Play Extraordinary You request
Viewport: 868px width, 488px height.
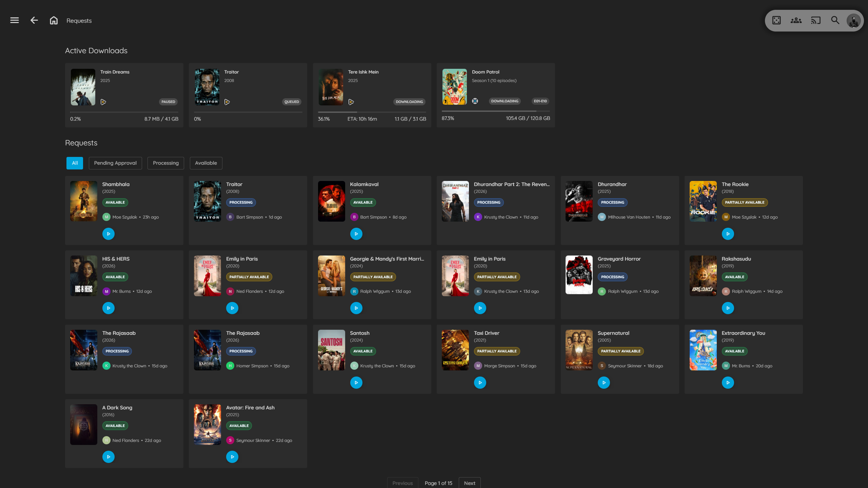(728, 383)
